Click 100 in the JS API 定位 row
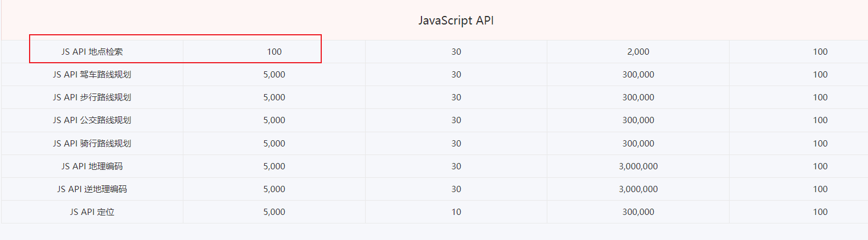868x240 pixels. 820,211
